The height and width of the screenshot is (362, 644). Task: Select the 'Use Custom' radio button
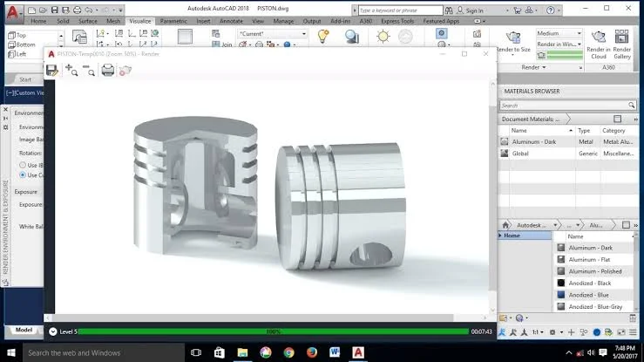pos(23,175)
